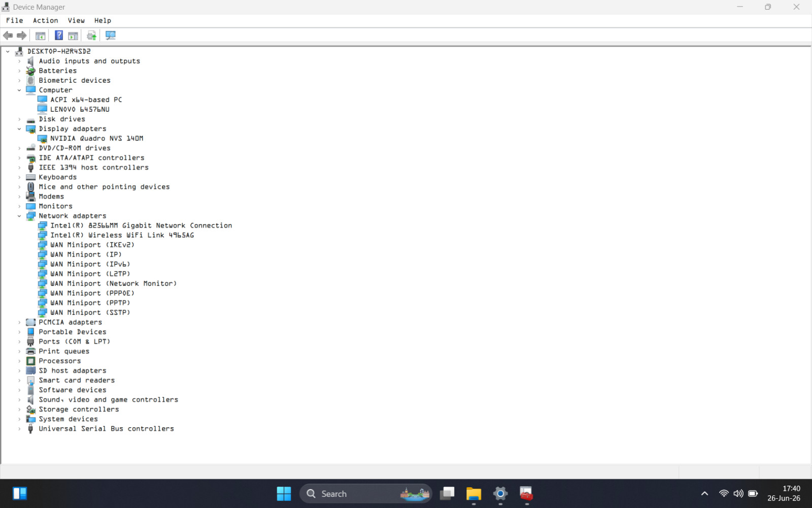Click the Update device driver toolbar icon
Screen dimensions: 812x508
tap(91, 36)
